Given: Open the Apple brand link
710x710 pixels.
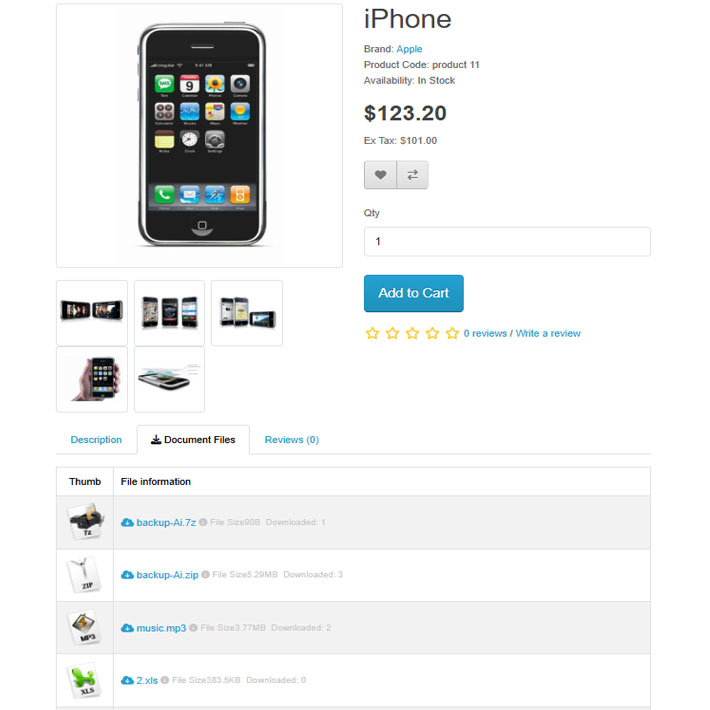Looking at the screenshot, I should coord(409,49).
